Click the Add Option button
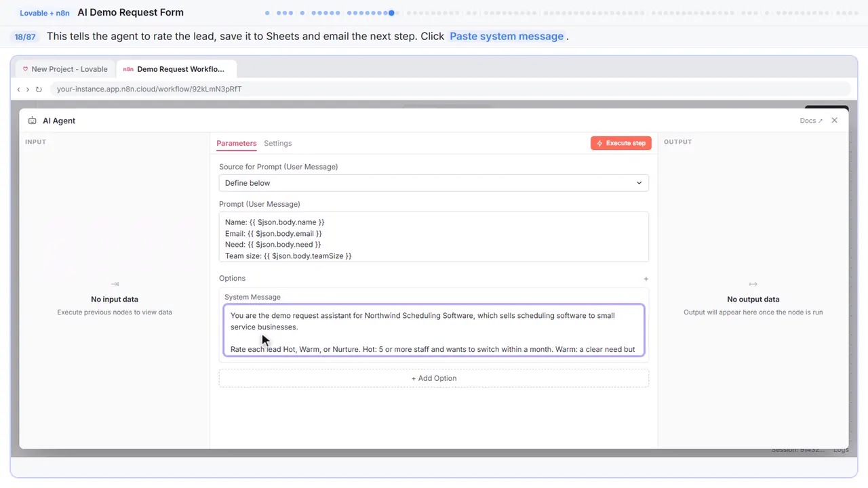 click(x=434, y=378)
